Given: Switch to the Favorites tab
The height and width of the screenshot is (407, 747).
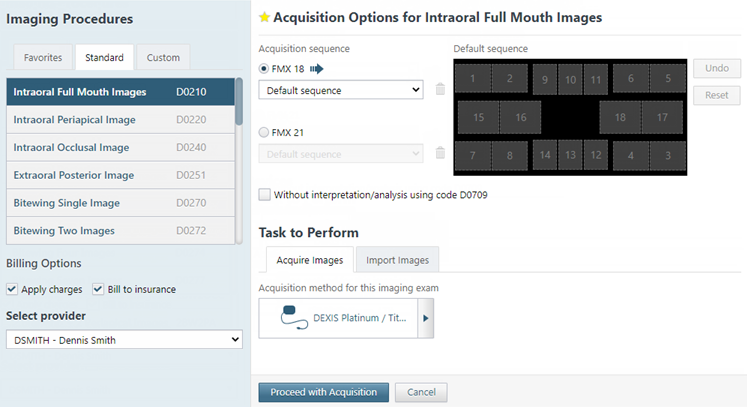Looking at the screenshot, I should 42,58.
